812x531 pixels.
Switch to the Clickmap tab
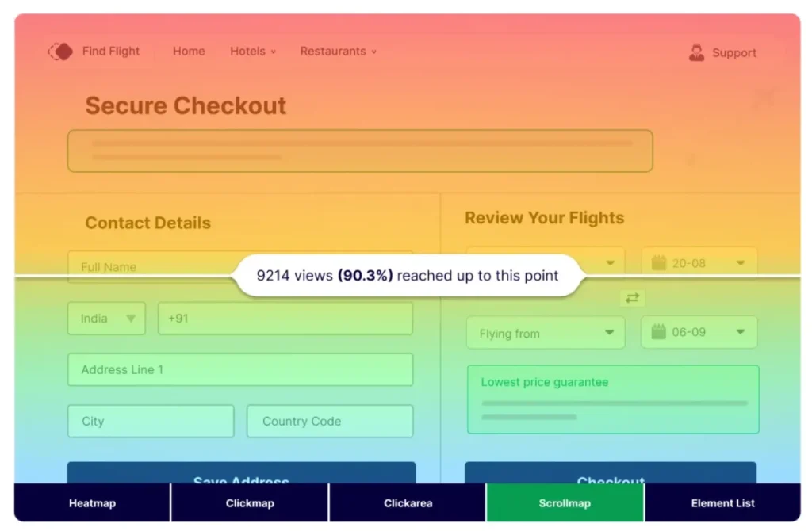pos(249,502)
